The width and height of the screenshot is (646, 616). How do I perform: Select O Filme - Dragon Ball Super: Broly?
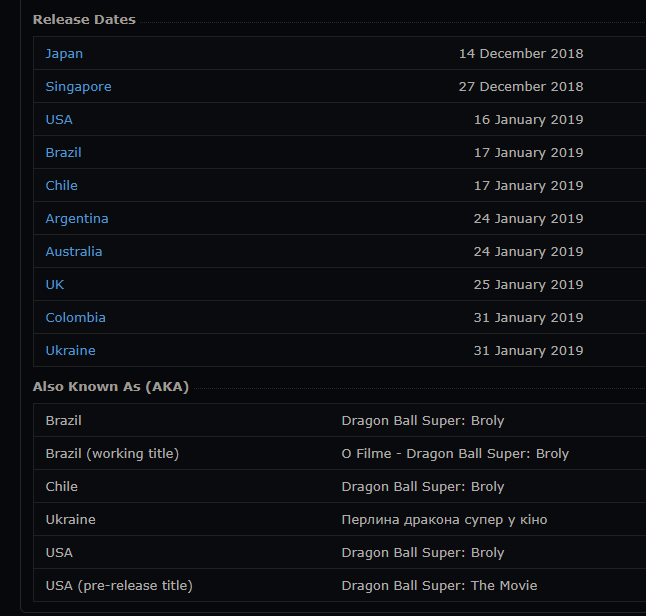coord(455,454)
